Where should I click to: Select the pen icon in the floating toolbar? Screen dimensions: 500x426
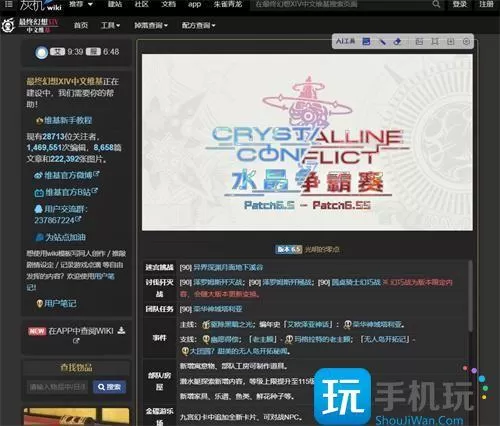point(382,42)
